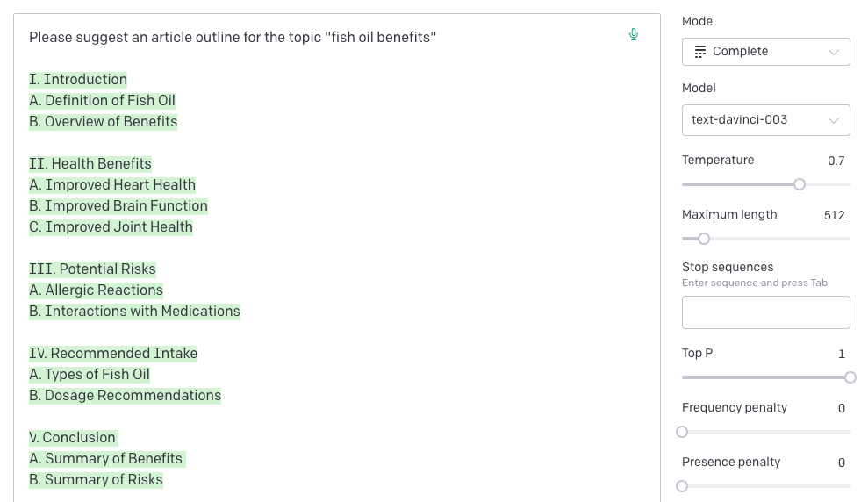Screen dimensions: 868x502
Task: Click the Stop sequences input box
Action: click(x=765, y=312)
